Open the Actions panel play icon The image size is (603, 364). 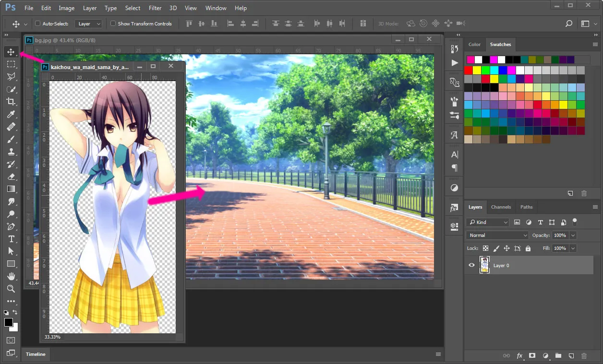(x=454, y=63)
